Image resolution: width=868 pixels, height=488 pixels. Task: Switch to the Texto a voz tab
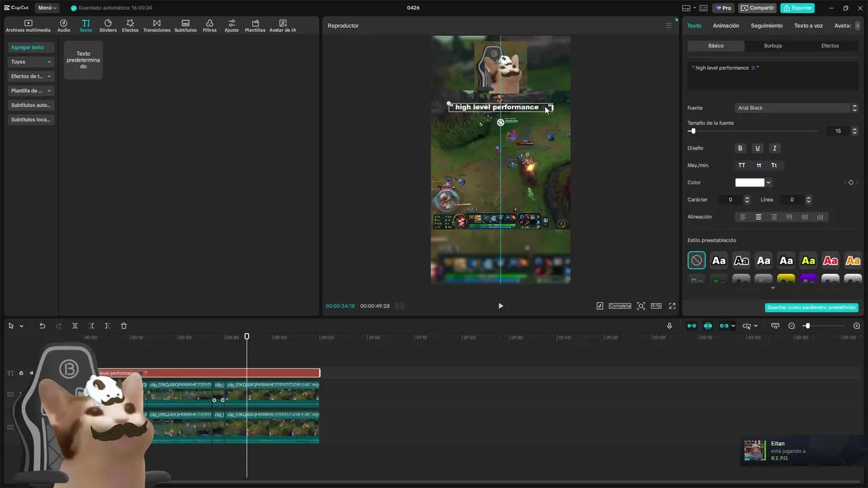pos(808,26)
